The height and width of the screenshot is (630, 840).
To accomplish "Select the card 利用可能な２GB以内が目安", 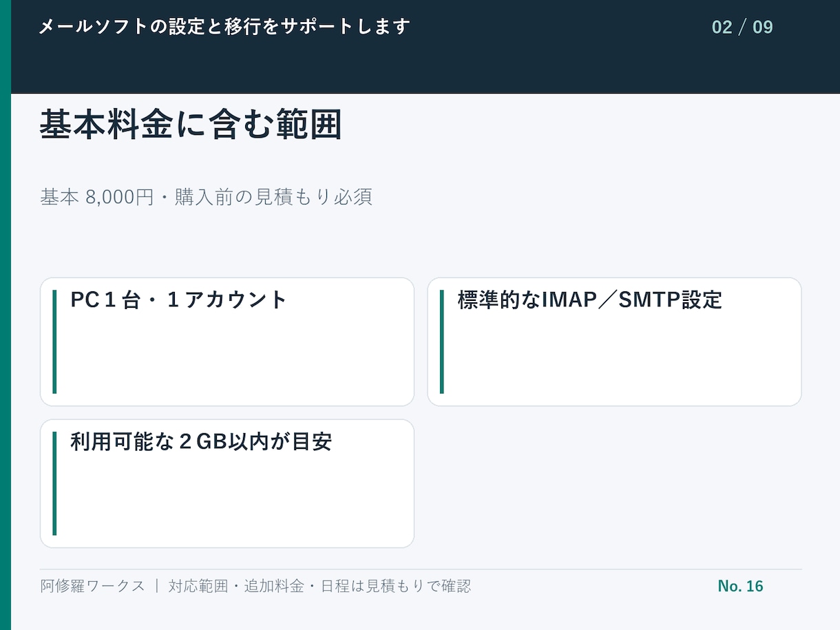I will [227, 483].
